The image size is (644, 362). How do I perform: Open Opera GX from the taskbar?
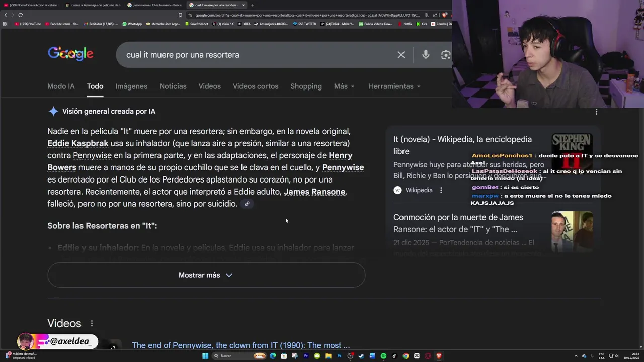click(428, 356)
